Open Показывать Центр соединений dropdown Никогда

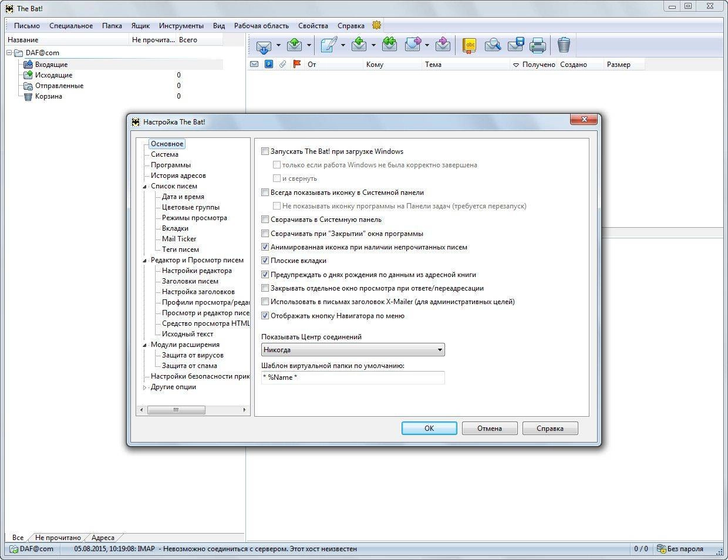[x=353, y=350]
